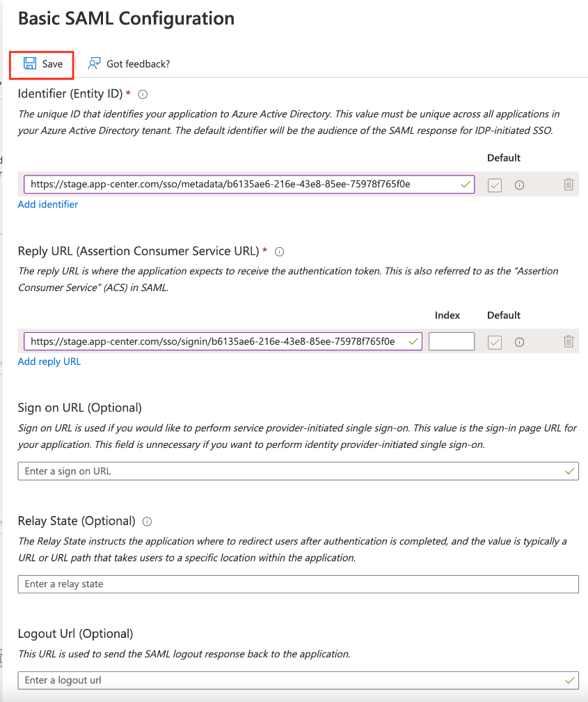Click the Index input field

tap(451, 341)
